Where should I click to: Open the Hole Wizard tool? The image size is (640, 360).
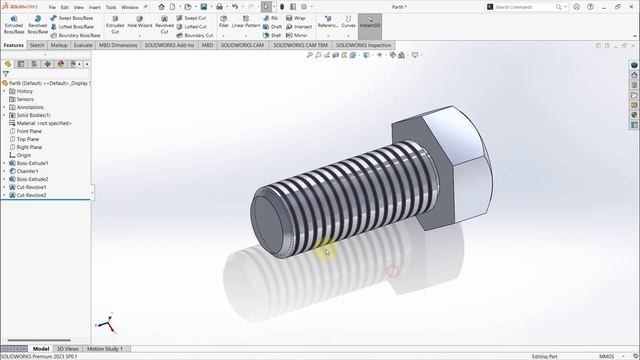(x=140, y=22)
